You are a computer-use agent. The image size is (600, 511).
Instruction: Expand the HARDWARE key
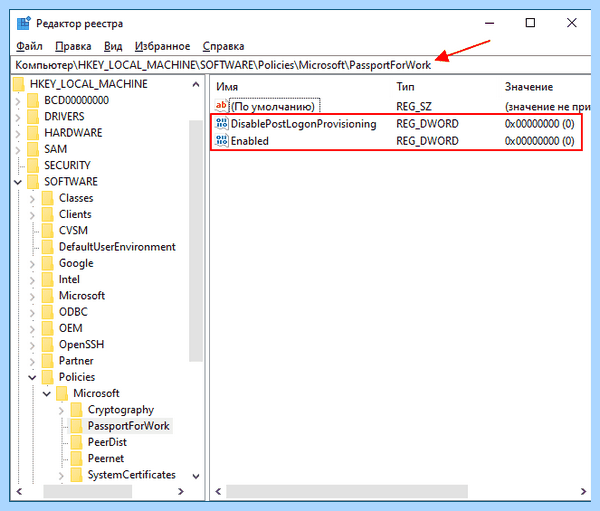pos(18,134)
